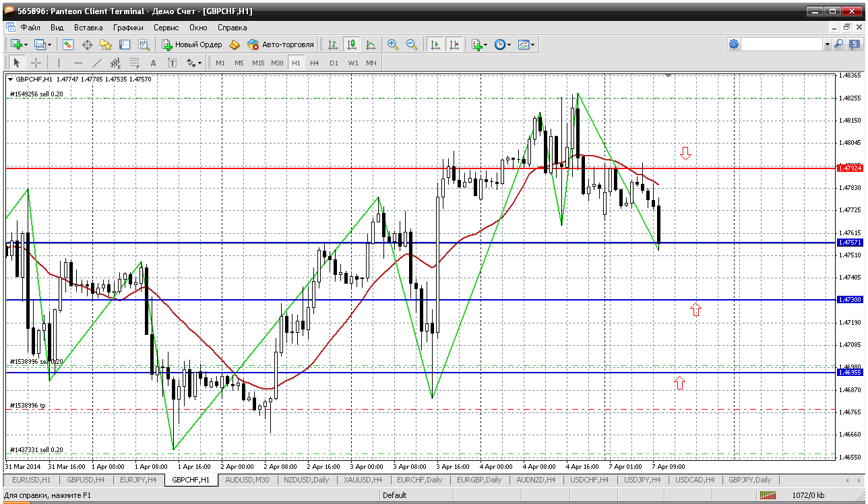Screen dimensions: 868x504
Task: Select the Crosshair tool
Action: click(x=36, y=63)
